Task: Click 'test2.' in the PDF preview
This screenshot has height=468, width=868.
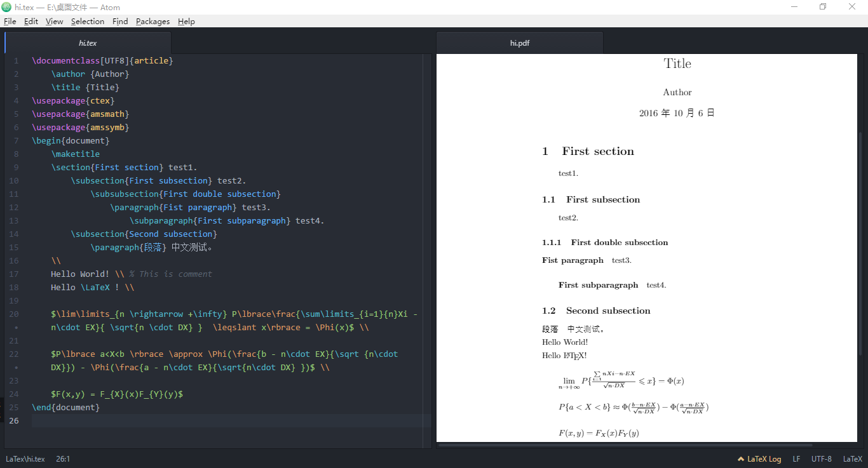Action: [569, 218]
